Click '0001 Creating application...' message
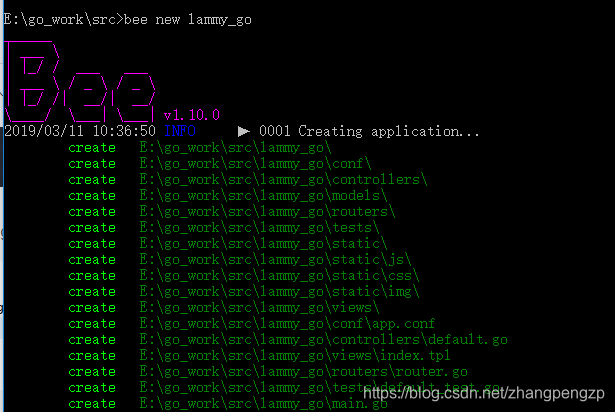 [x=369, y=131]
